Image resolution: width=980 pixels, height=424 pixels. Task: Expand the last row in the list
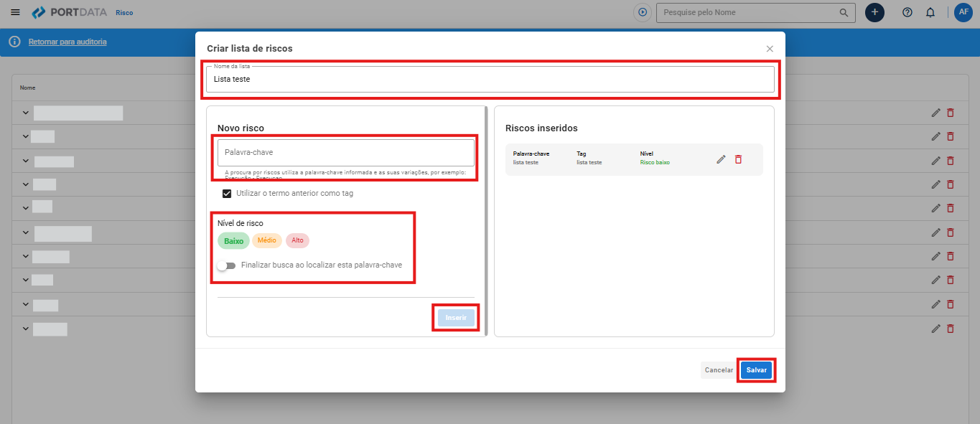tap(26, 329)
